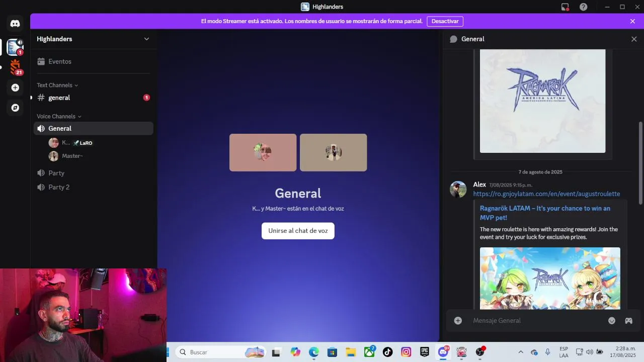Dismiss the Streamer mode banner
The width and height of the screenshot is (644, 362).
(x=632, y=21)
